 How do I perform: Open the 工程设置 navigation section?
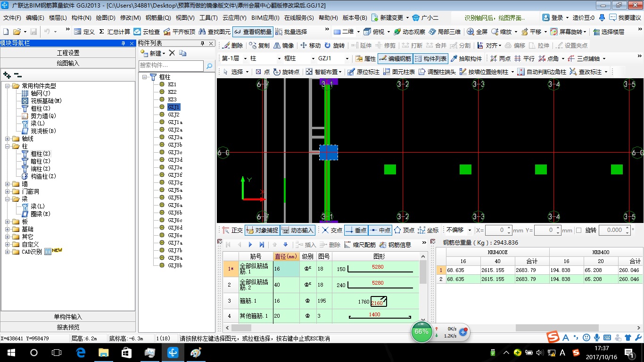68,53
